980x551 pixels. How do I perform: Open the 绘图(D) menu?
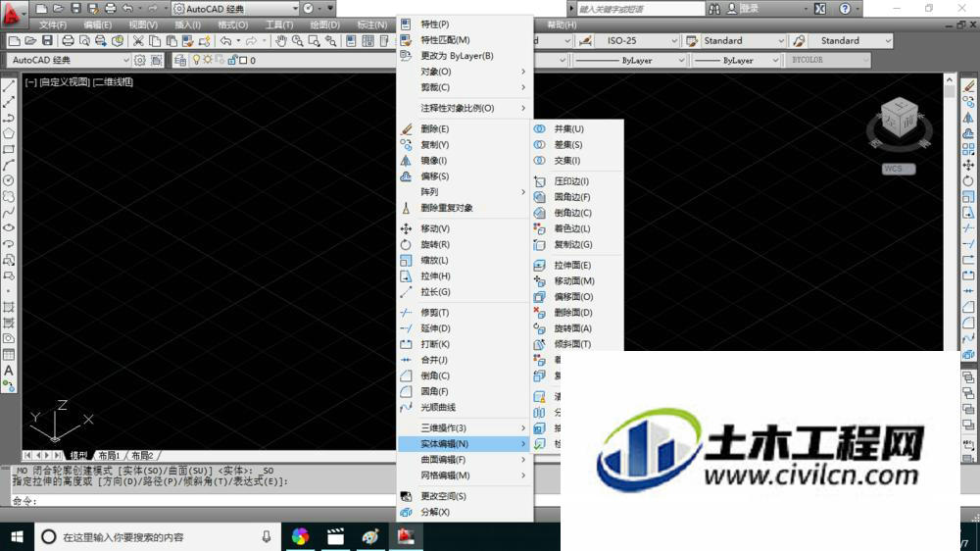(325, 25)
